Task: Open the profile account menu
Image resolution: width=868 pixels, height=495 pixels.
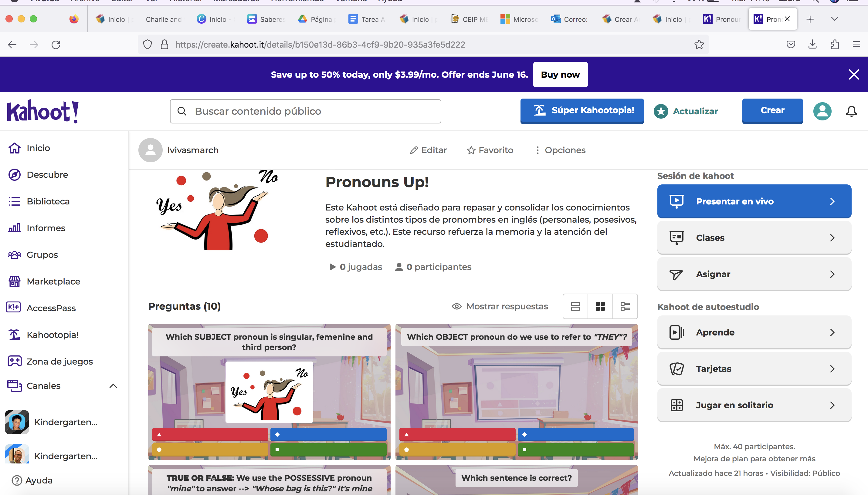Action: (822, 111)
